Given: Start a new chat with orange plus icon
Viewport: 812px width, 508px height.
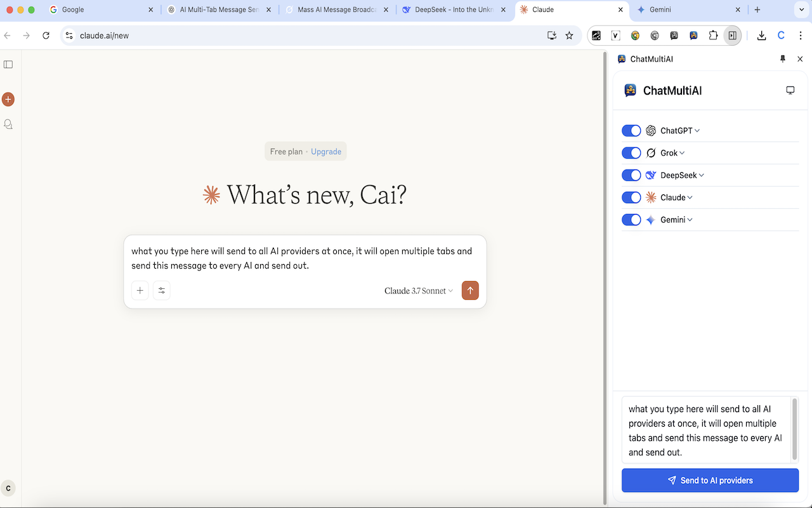Looking at the screenshot, I should [x=8, y=99].
